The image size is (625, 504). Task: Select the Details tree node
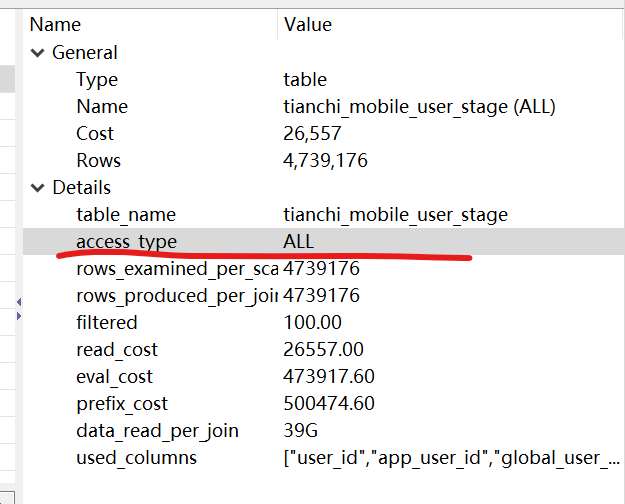click(x=82, y=188)
